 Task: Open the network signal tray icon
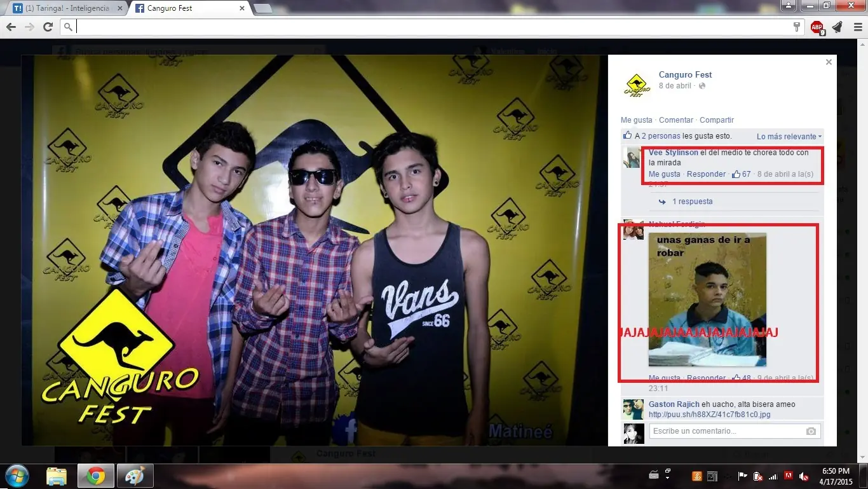(773, 476)
